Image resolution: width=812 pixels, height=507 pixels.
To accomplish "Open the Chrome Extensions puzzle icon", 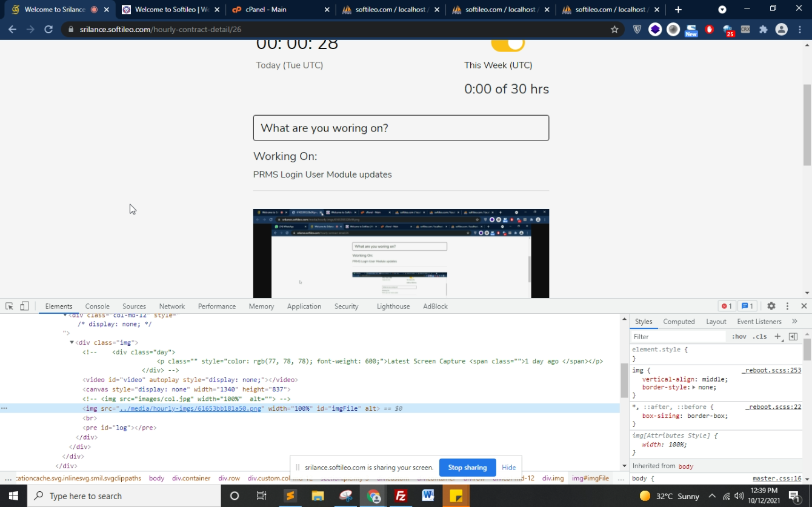I will click(763, 29).
